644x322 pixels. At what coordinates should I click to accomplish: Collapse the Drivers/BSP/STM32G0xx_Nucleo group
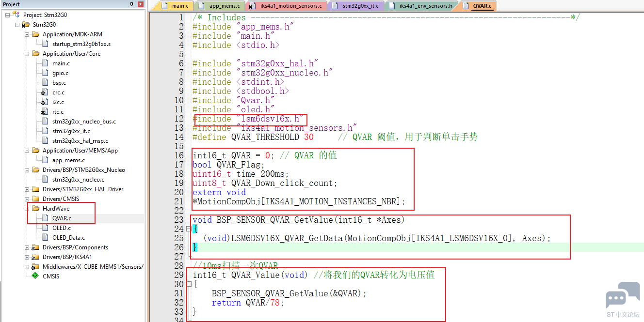click(x=27, y=170)
